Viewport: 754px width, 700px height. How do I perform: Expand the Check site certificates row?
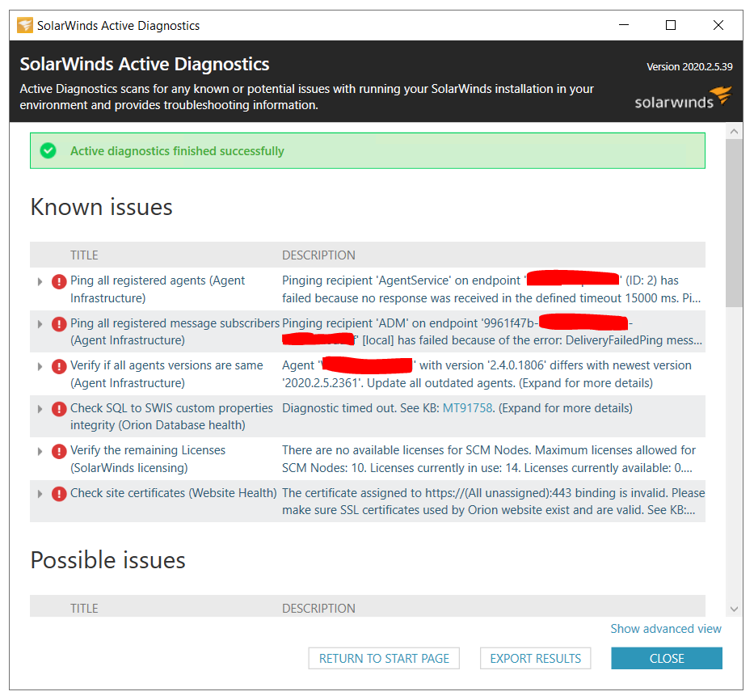pyautogui.click(x=40, y=494)
